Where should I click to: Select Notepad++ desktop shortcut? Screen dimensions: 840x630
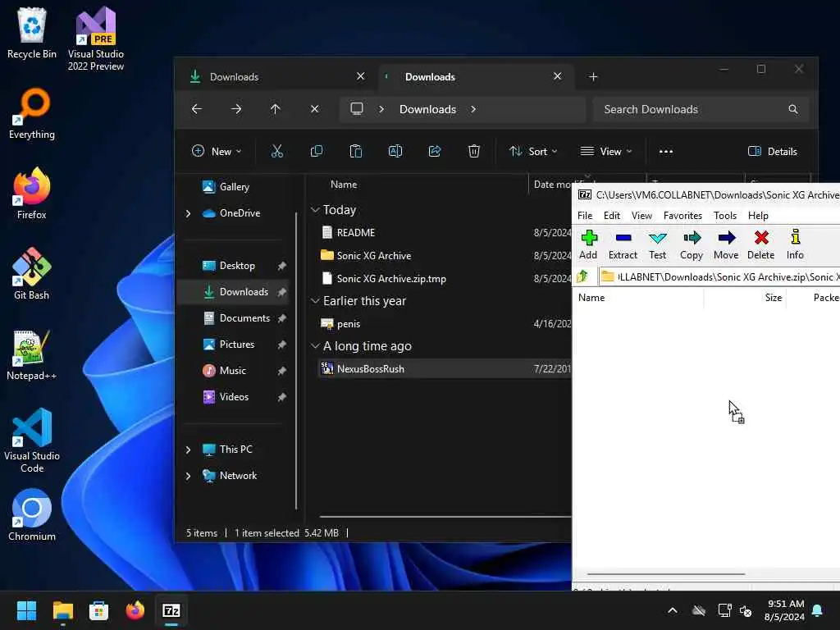tap(32, 354)
